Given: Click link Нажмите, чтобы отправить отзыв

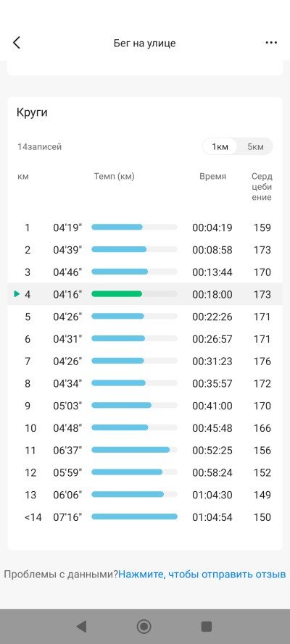Looking at the screenshot, I should click(202, 574).
